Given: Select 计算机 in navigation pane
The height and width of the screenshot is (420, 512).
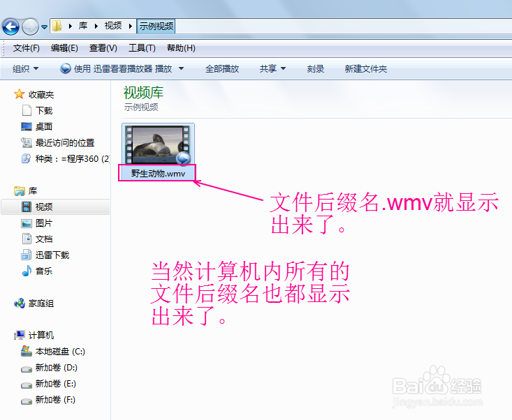Looking at the screenshot, I should point(41,335).
